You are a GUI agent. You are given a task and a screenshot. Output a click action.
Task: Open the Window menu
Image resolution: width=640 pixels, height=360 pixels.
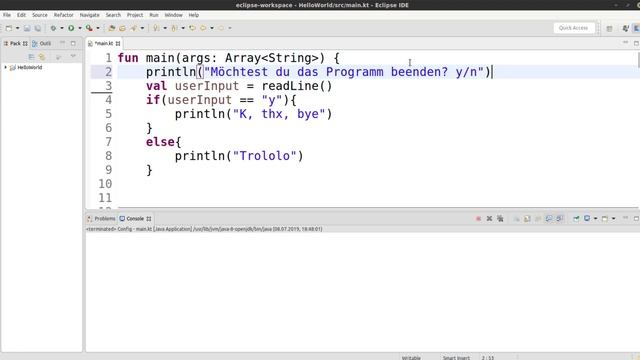click(173, 15)
